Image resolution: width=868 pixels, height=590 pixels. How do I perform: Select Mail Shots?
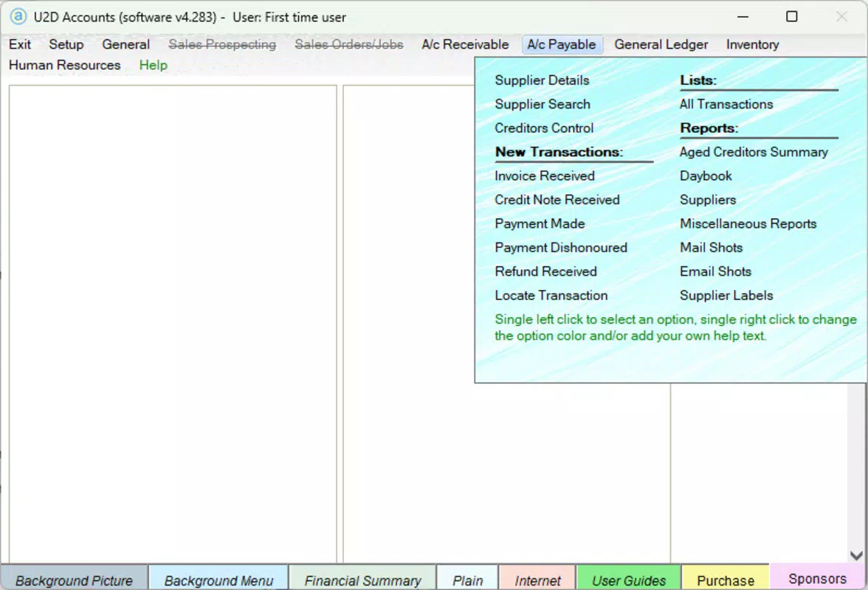click(712, 247)
